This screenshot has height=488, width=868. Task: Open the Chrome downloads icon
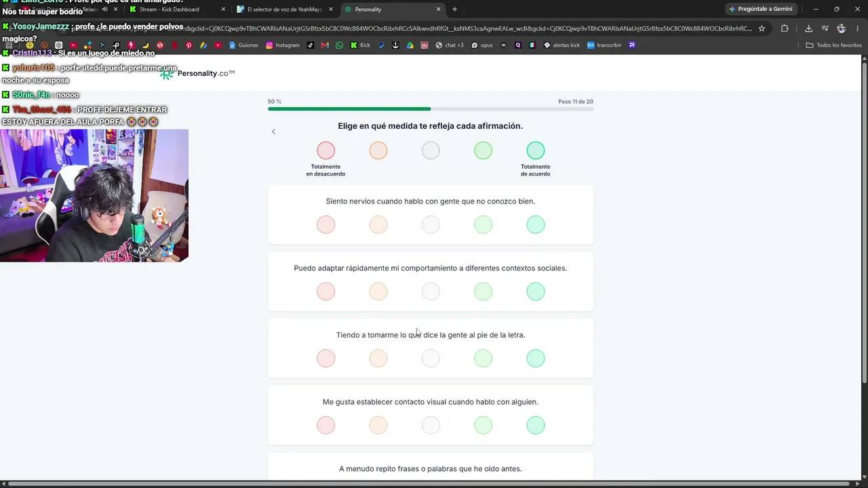click(x=808, y=28)
